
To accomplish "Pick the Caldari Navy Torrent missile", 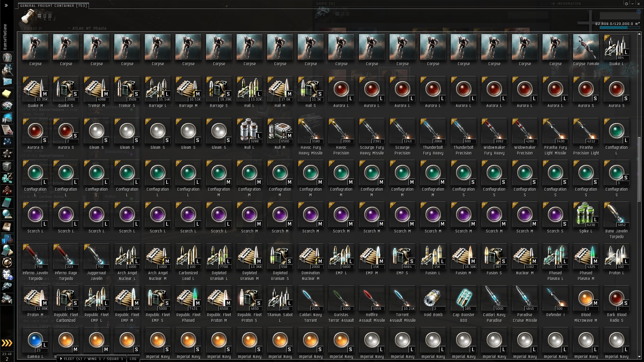I will pyautogui.click(x=310, y=298).
